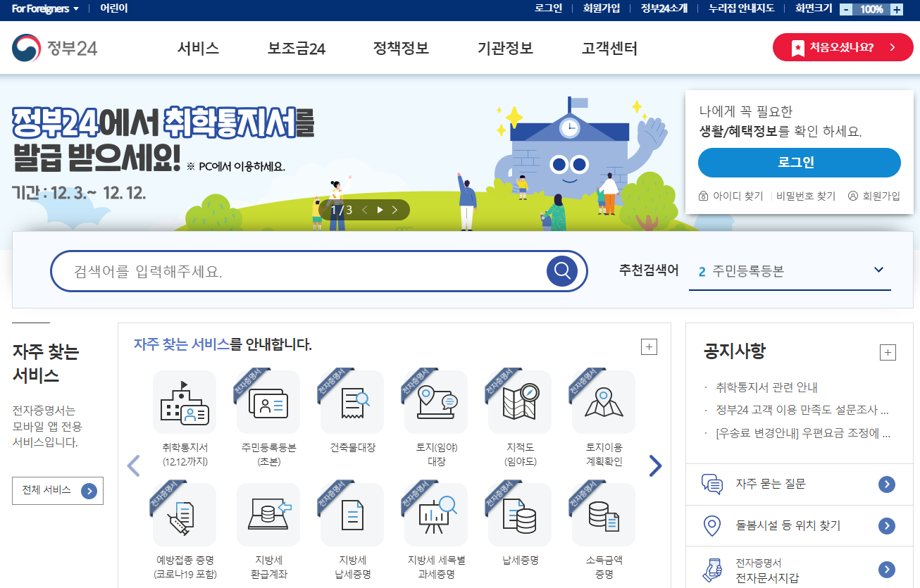The height and width of the screenshot is (588, 920).
Task: Click the magnifier search button
Action: pos(562,270)
